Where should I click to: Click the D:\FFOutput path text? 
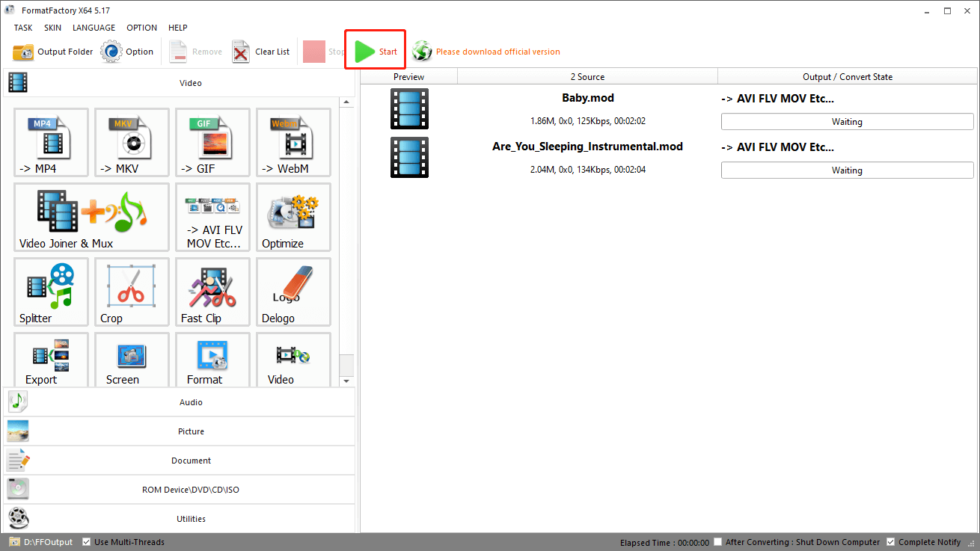click(49, 542)
